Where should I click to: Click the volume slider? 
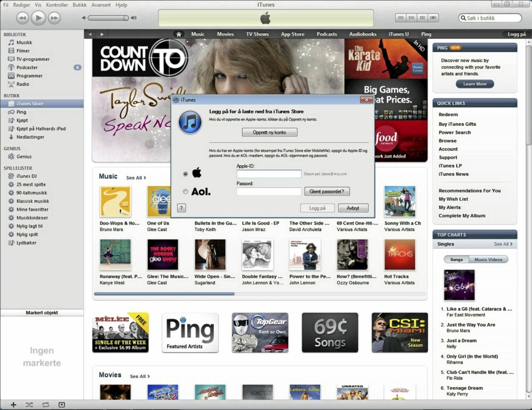point(108,18)
